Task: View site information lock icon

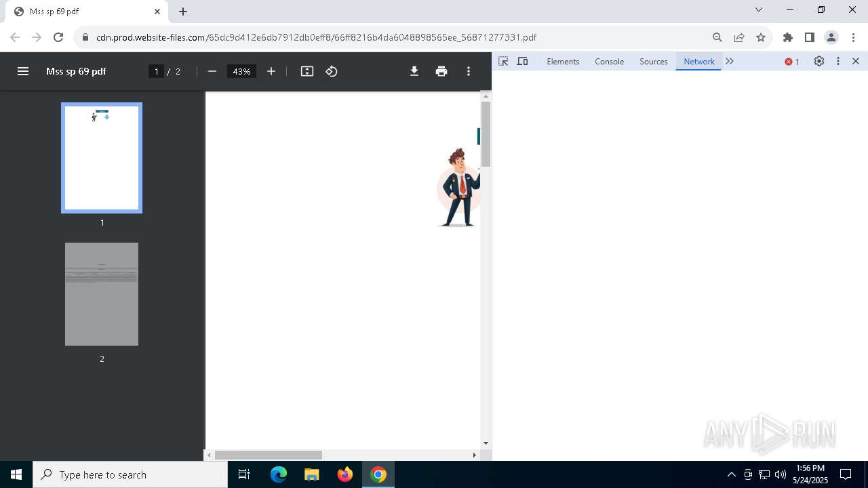Action: point(85,37)
